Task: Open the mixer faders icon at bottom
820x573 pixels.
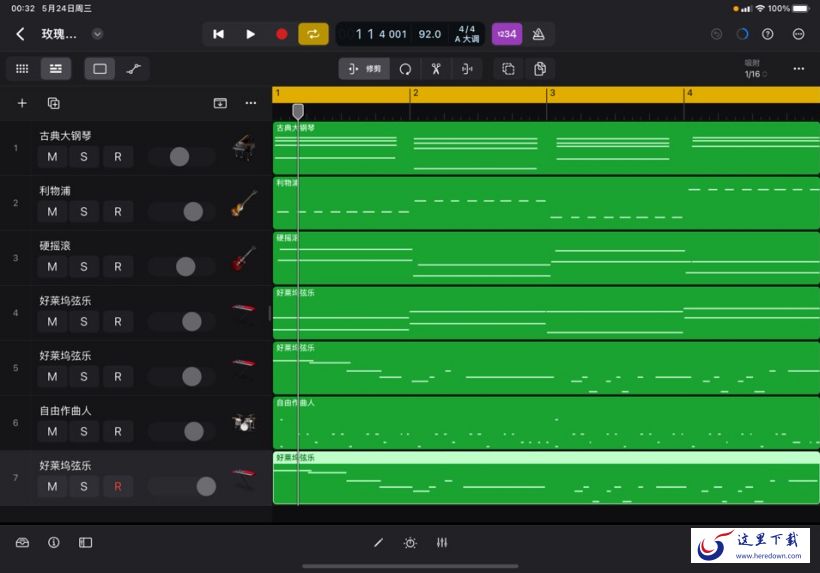Action: tap(442, 543)
